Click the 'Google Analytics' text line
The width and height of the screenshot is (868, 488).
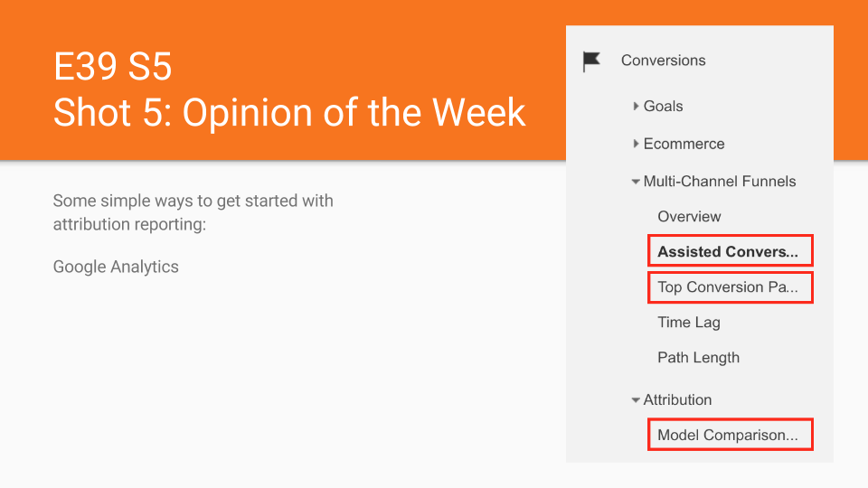tap(116, 267)
